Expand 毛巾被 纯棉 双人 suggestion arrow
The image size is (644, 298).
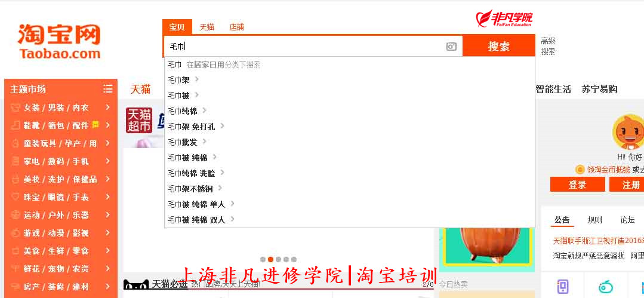click(232, 220)
